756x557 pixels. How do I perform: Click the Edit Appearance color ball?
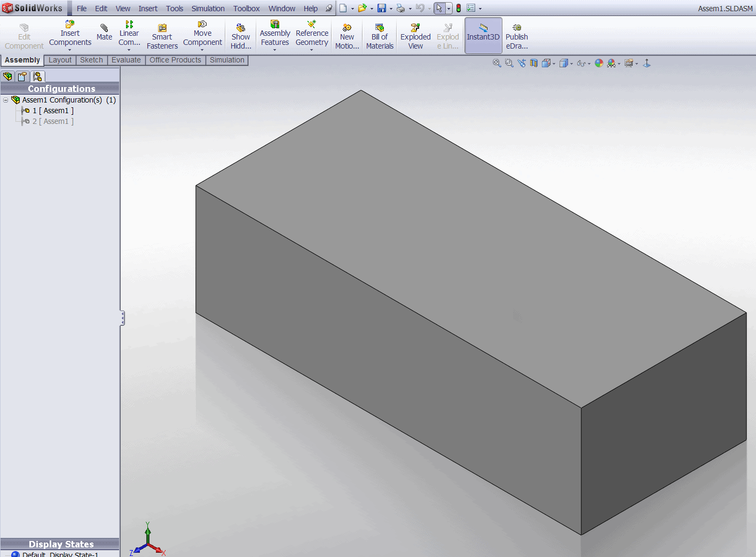[x=599, y=63]
